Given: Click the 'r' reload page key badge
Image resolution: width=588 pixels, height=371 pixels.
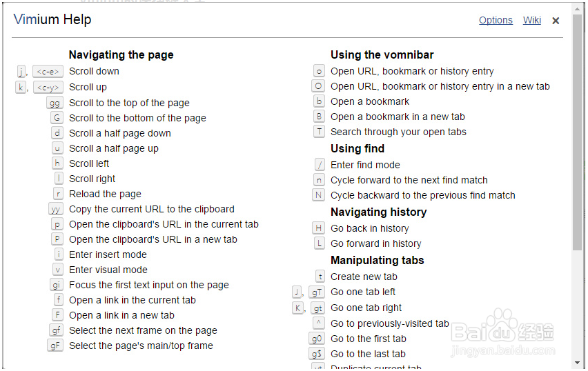Looking at the screenshot, I should [x=58, y=194].
